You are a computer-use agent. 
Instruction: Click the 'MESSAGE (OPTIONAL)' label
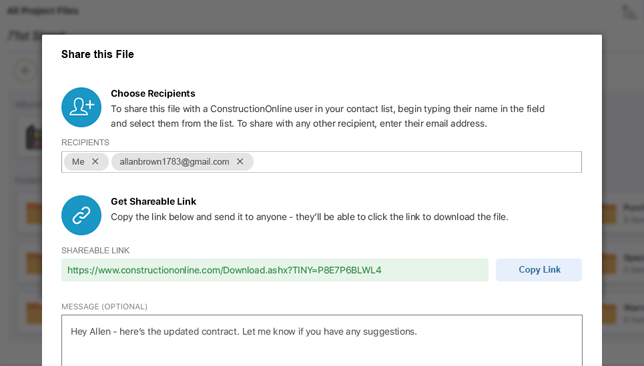pos(104,306)
